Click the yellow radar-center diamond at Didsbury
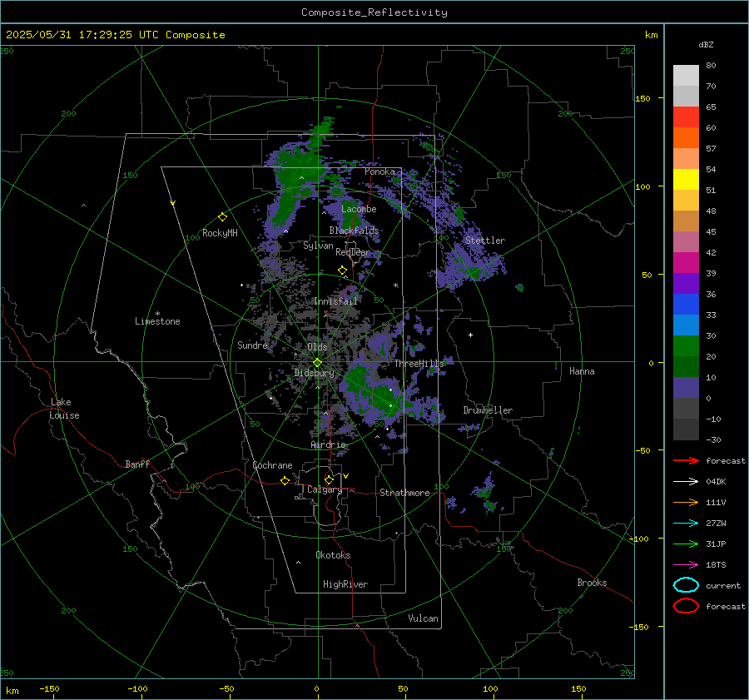The height and width of the screenshot is (700, 749). coord(317,363)
